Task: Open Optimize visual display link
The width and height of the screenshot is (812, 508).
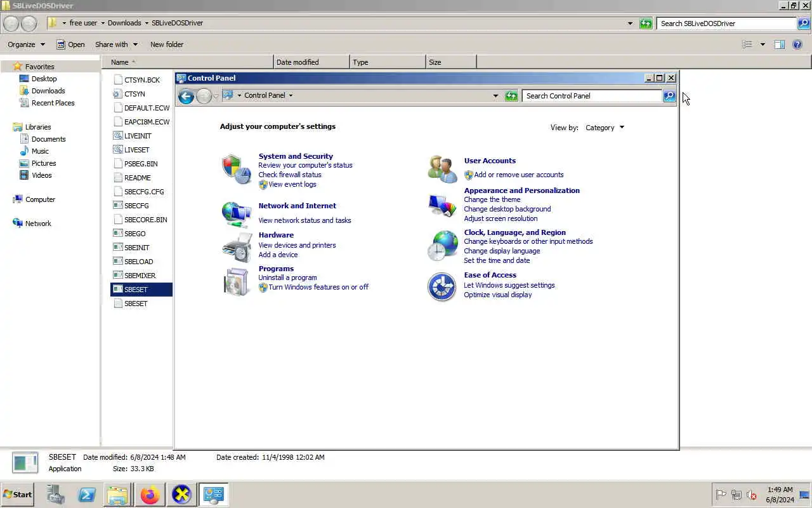Action: (498, 295)
